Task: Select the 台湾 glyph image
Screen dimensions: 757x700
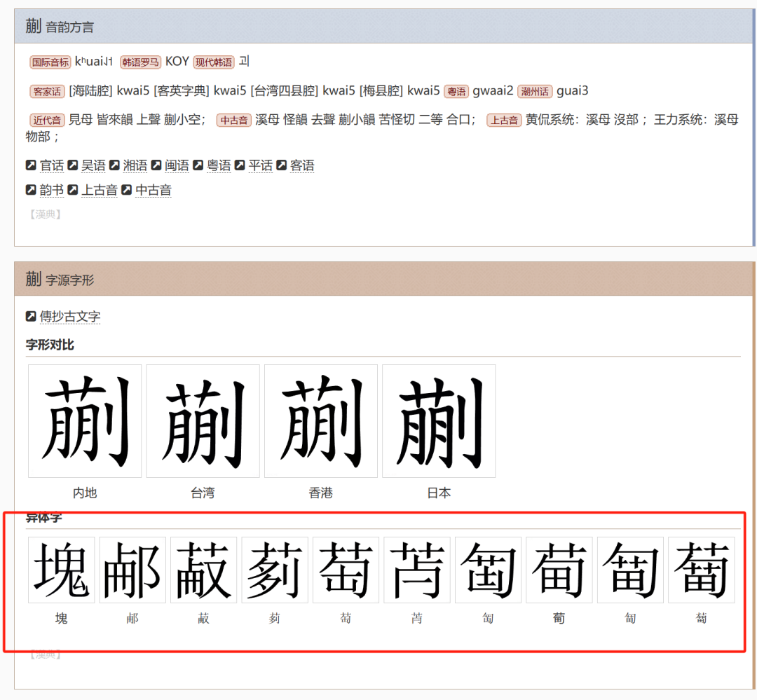Action: [x=203, y=421]
